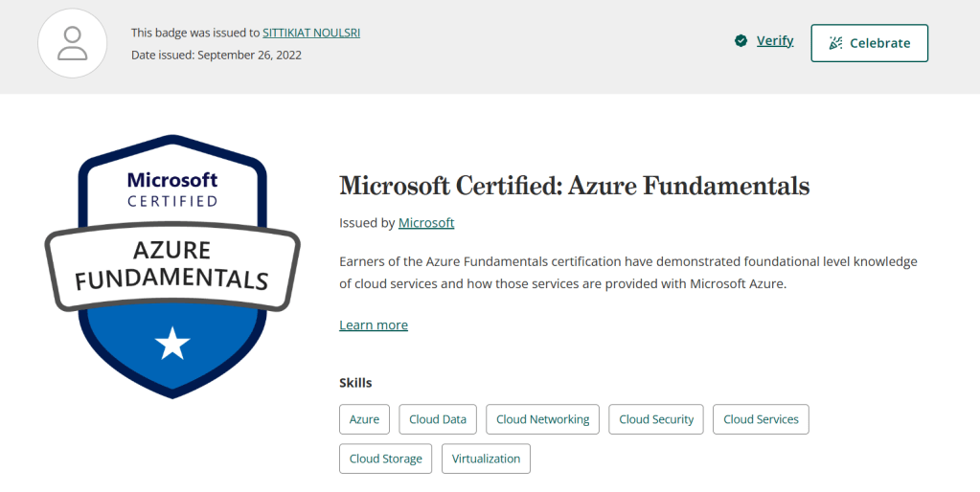This screenshot has width=980, height=492.
Task: Click the Verify link
Action: 775,40
